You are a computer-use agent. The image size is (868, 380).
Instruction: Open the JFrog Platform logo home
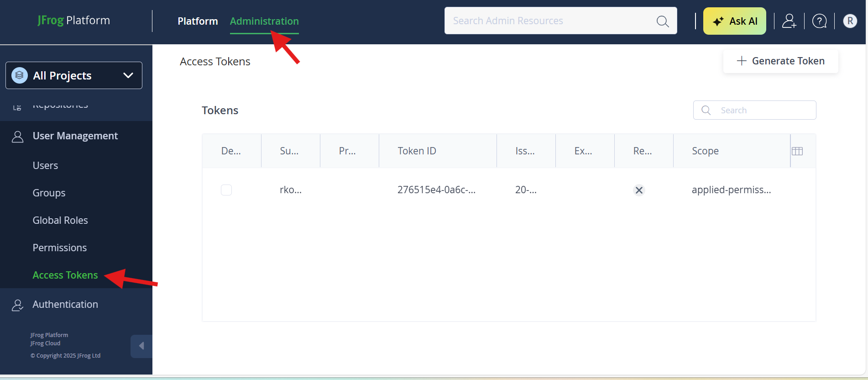[73, 20]
